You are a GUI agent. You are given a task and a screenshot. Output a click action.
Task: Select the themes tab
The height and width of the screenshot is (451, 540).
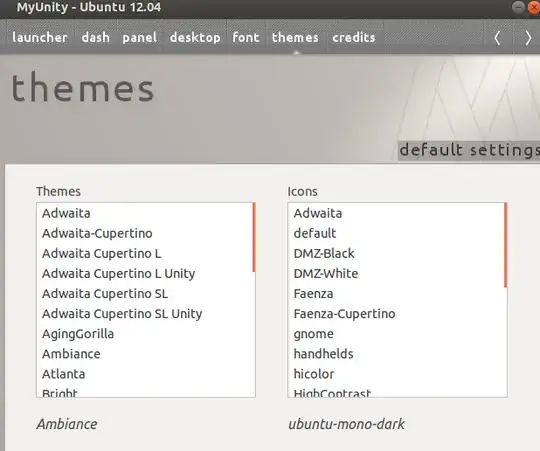point(295,37)
